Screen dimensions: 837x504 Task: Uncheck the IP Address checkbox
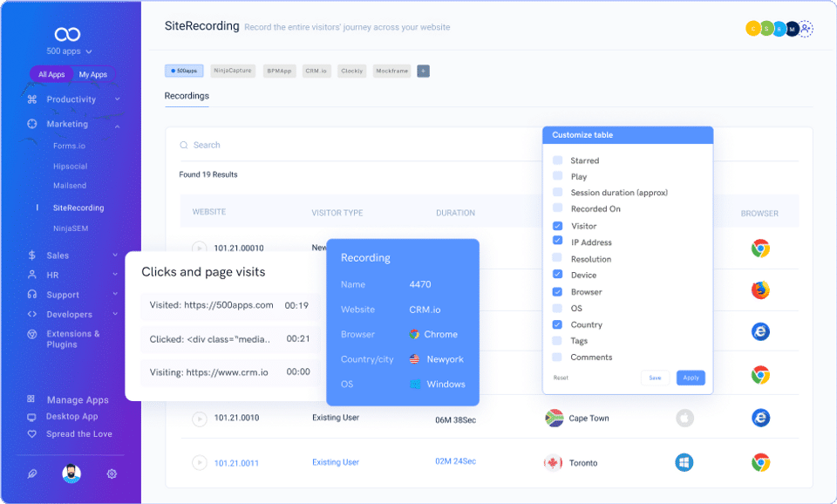coord(557,241)
